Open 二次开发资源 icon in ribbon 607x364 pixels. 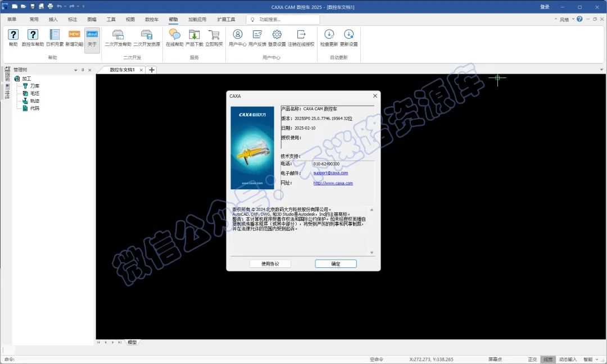tap(146, 35)
